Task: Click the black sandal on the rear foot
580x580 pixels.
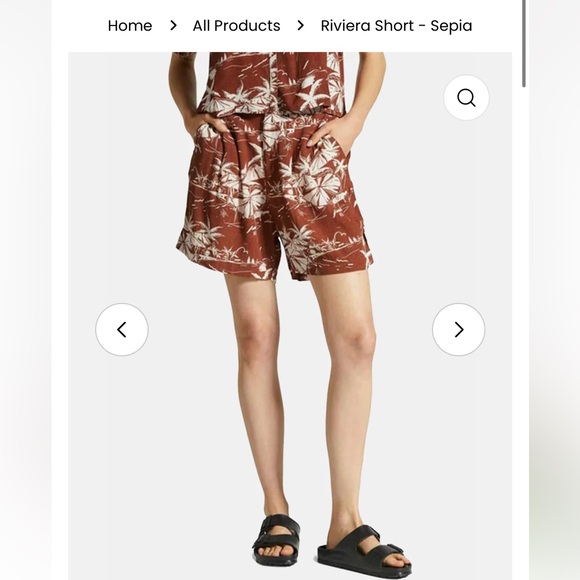Action: pos(276,540)
